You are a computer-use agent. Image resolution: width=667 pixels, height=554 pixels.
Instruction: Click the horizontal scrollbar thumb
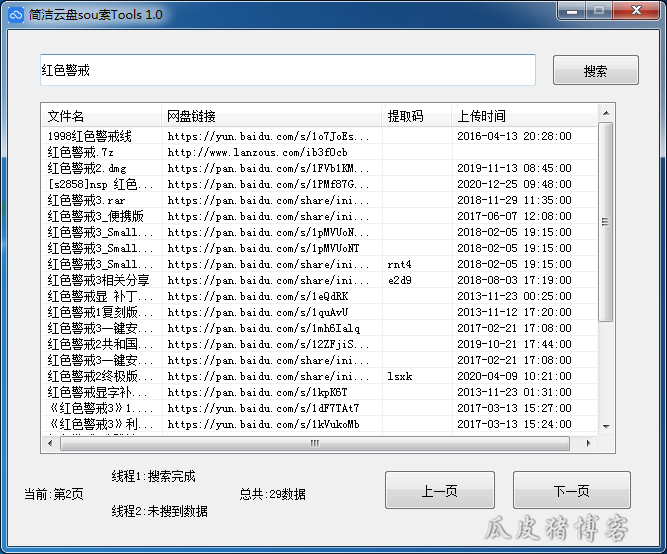coord(315,443)
